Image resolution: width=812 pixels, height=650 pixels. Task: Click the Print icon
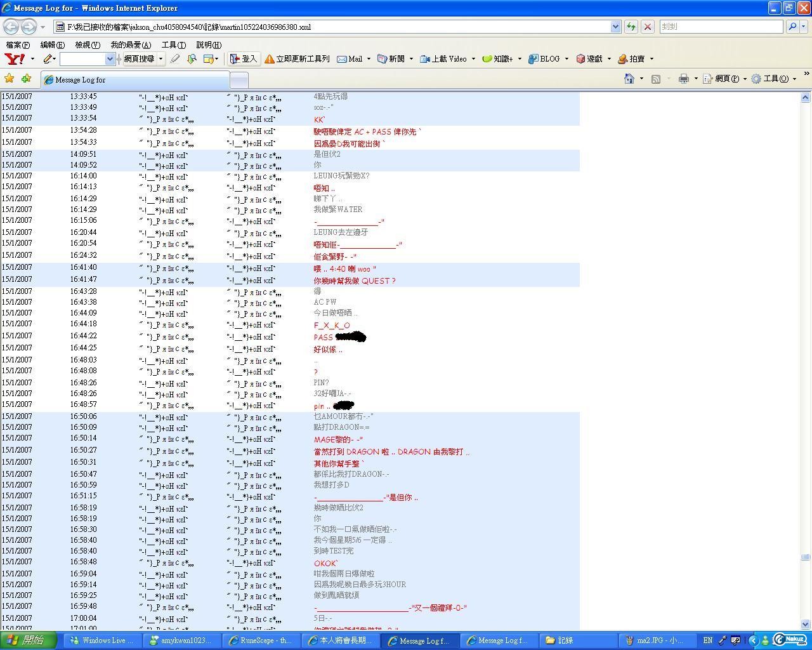point(683,79)
